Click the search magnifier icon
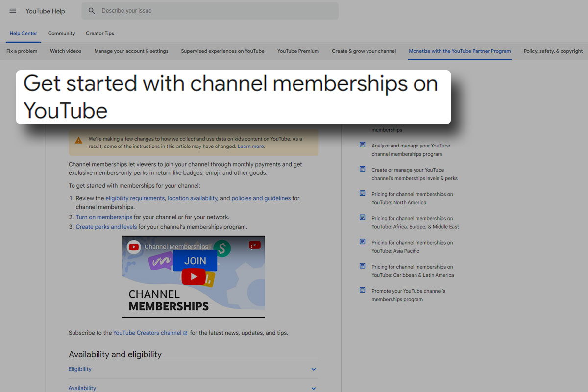 click(x=92, y=10)
